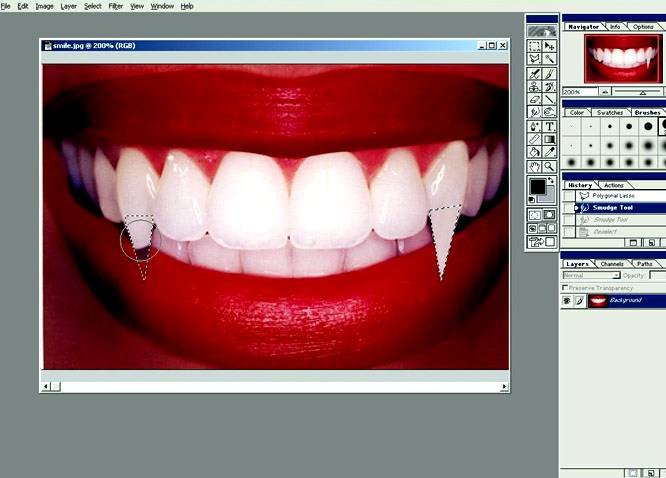Switch to the Channels tab
The image size is (666, 478).
tap(612, 264)
